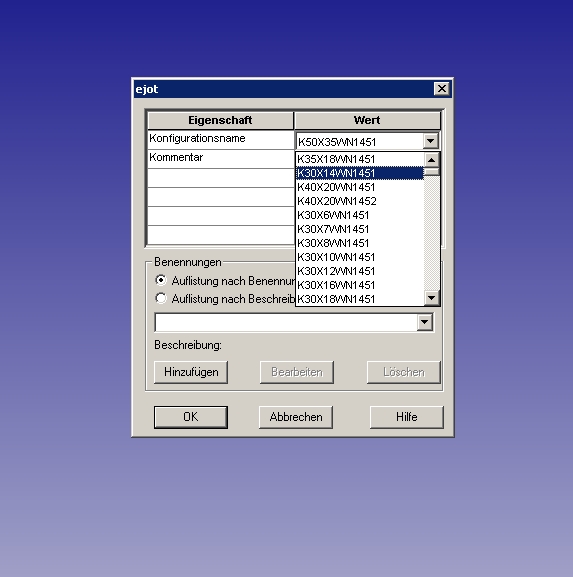Choose the highlighted K30X14WN1451 entry
The height and width of the screenshot is (577, 573).
[x=360, y=173]
